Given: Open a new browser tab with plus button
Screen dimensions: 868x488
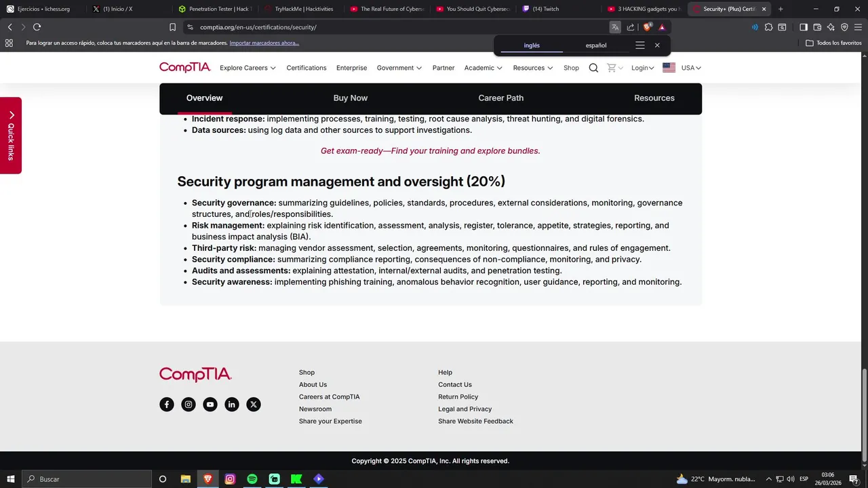Looking at the screenshot, I should pos(781,9).
